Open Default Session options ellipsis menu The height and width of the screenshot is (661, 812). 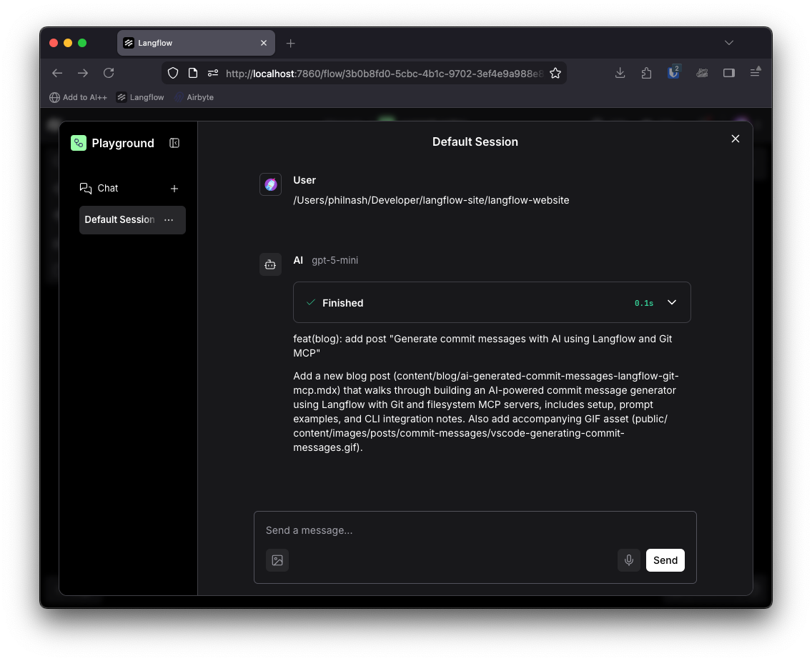[x=169, y=220]
